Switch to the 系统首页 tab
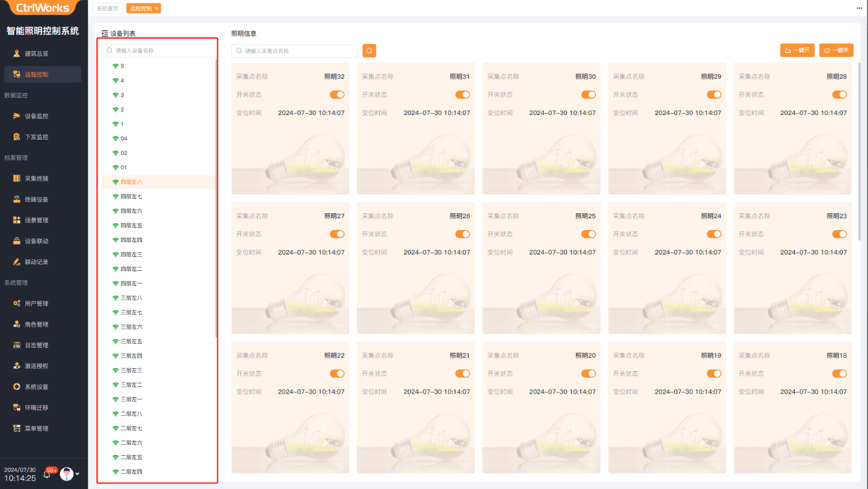The width and height of the screenshot is (868, 489). 107,8
